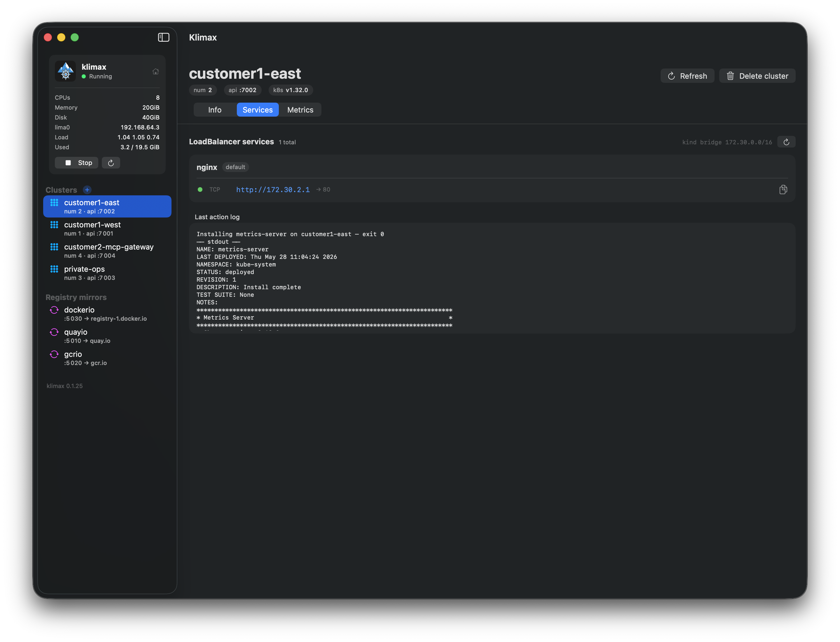Click gcrio sync icon
This screenshot has width=840, height=642.
54,354
